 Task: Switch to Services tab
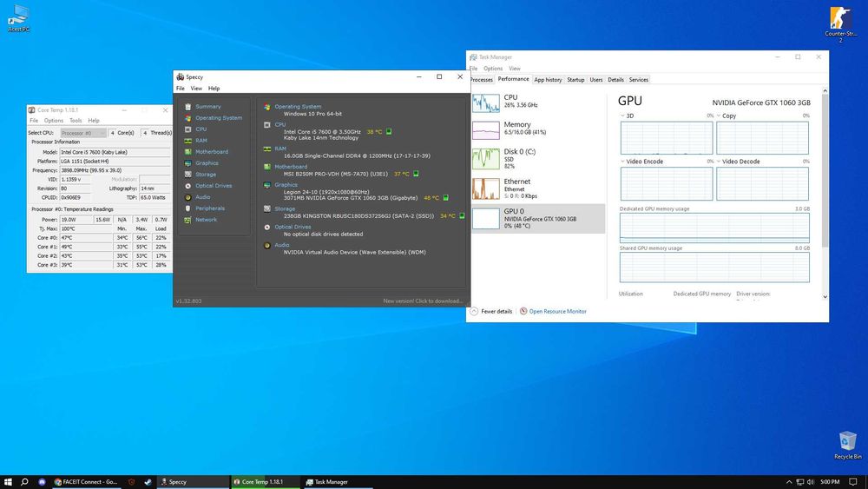[638, 80]
